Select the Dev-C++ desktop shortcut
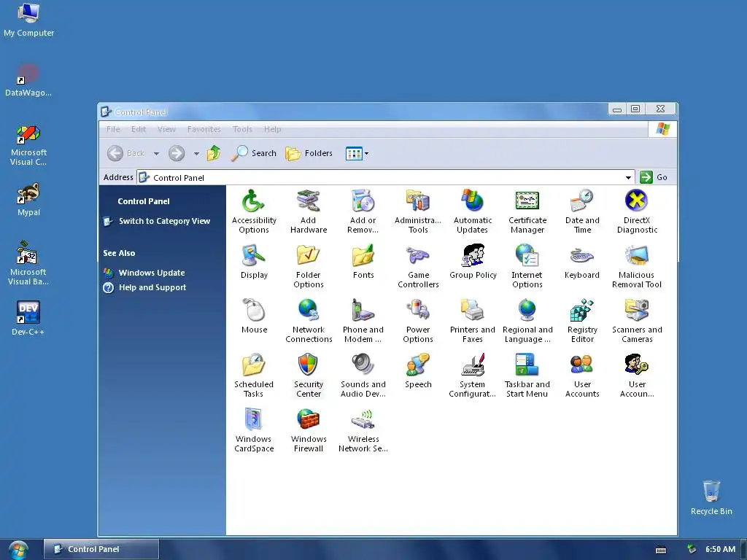The image size is (747, 560). pyautogui.click(x=28, y=319)
